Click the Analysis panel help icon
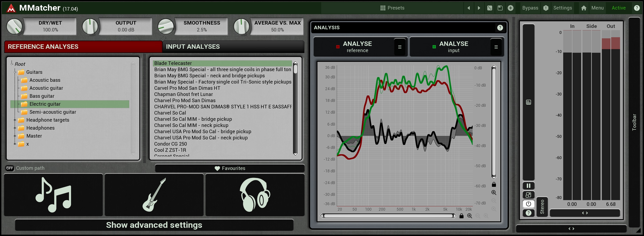 point(500,28)
